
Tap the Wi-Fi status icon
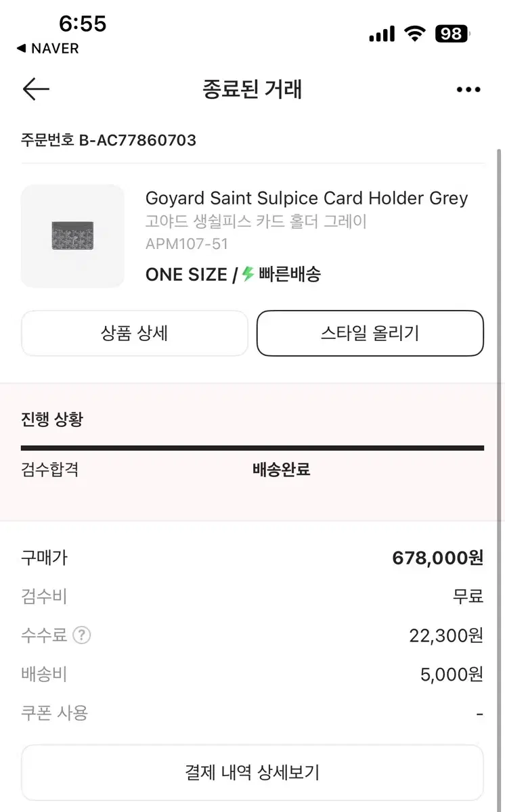414,34
